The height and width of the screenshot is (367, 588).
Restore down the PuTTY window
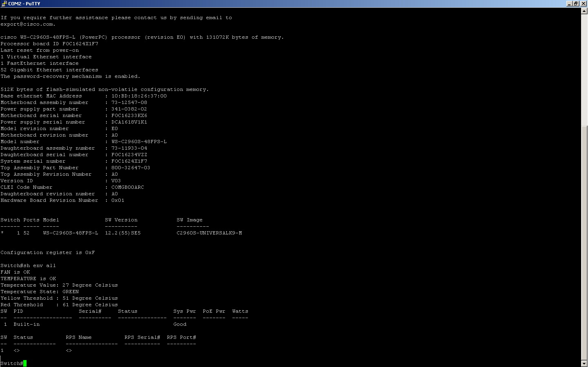576,3
